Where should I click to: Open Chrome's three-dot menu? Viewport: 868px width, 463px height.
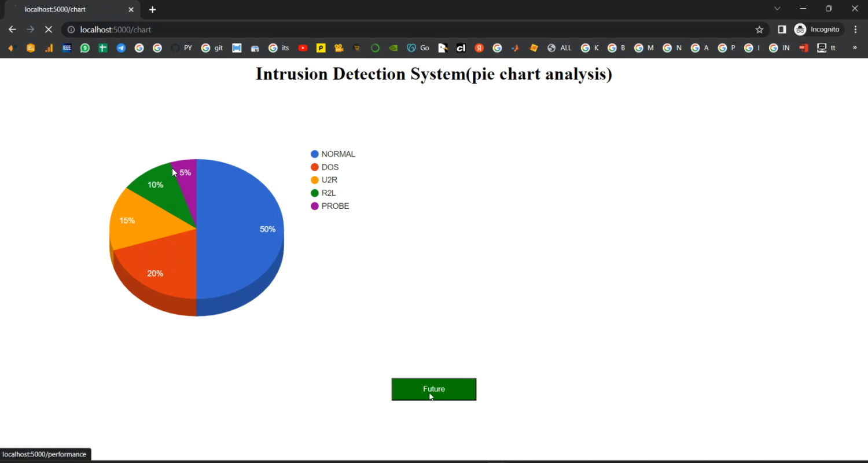pos(855,30)
